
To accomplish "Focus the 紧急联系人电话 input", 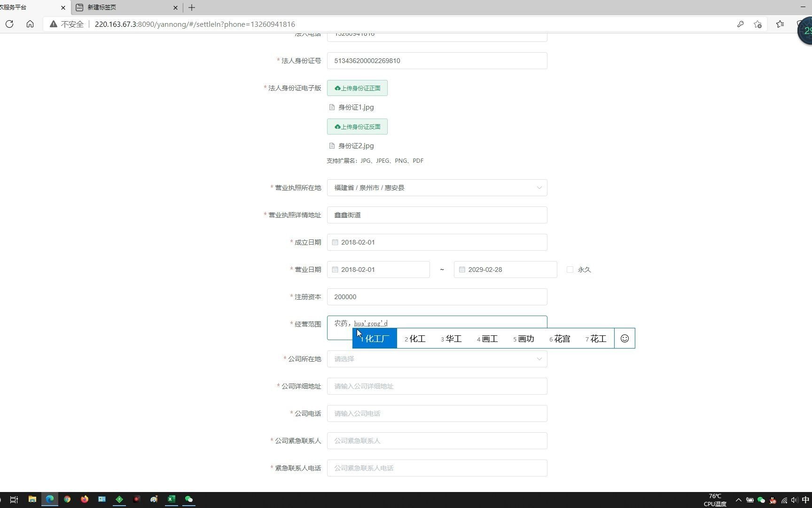I will pyautogui.click(x=437, y=468).
